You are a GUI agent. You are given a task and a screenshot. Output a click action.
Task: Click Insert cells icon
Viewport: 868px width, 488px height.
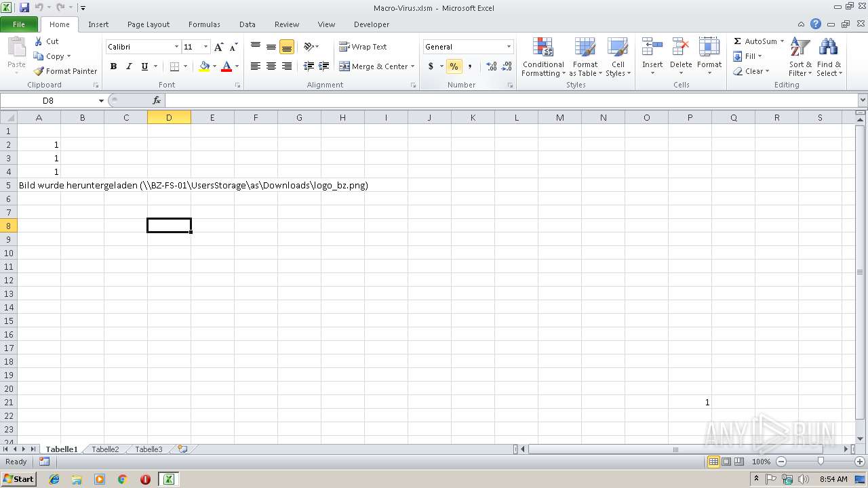tap(652, 47)
